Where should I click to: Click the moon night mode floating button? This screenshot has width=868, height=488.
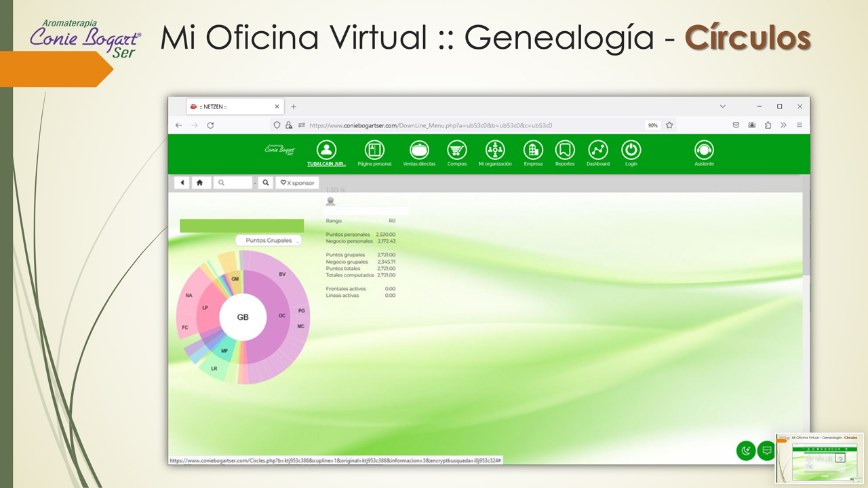coord(746,451)
